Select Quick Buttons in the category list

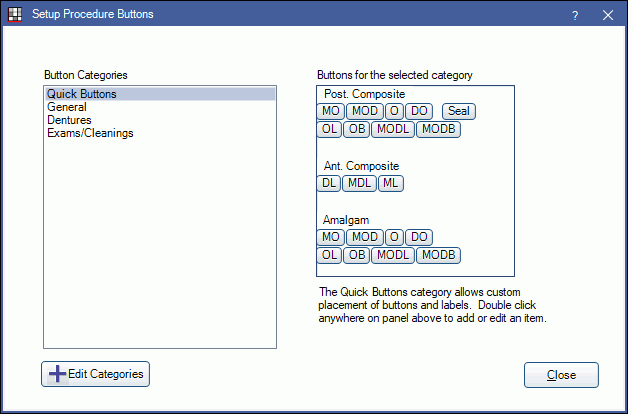pos(82,95)
